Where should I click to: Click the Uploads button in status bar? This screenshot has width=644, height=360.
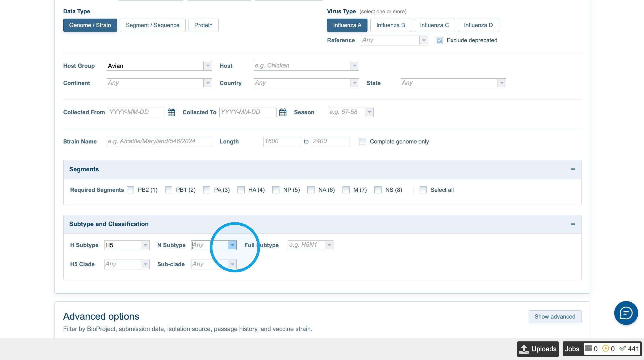tap(538, 349)
